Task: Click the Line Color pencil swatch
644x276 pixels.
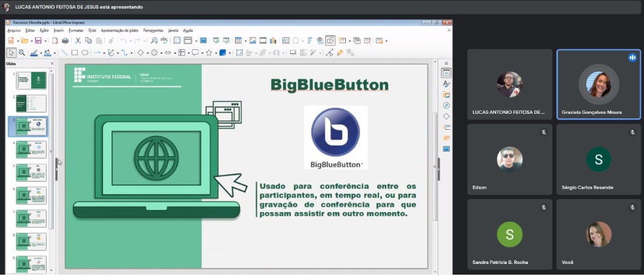Action: coord(33,53)
